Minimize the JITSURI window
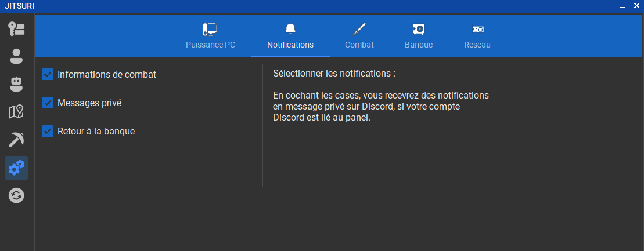The height and width of the screenshot is (251, 644). [623, 6]
